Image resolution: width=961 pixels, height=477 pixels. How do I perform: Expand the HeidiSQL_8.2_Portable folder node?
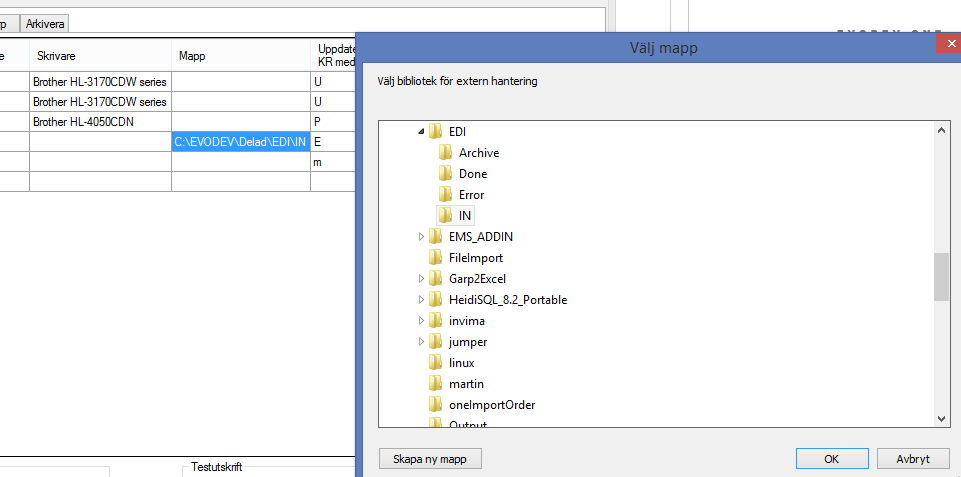pos(421,300)
